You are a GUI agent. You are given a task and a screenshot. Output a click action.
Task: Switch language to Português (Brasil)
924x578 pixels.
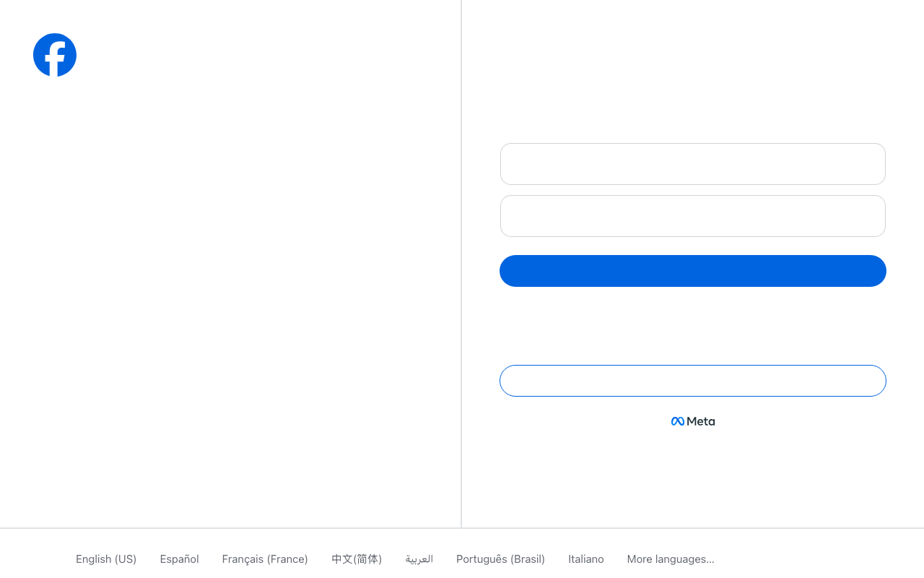pyautogui.click(x=500, y=558)
